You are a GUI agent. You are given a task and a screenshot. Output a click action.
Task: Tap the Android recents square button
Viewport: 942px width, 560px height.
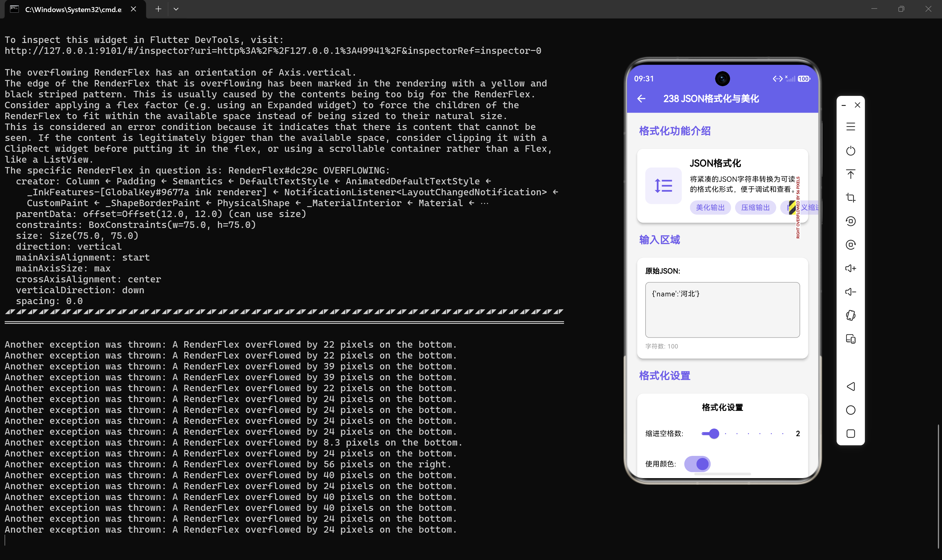(x=850, y=434)
